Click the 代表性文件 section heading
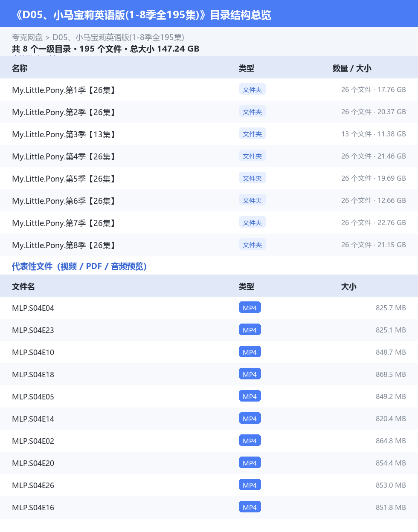 pos(79,266)
